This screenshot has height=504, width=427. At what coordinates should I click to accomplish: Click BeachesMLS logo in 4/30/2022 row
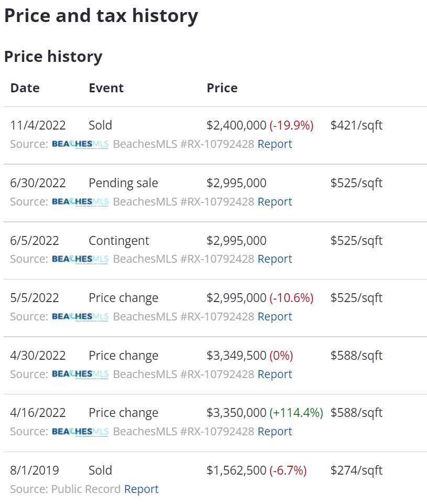(80, 374)
